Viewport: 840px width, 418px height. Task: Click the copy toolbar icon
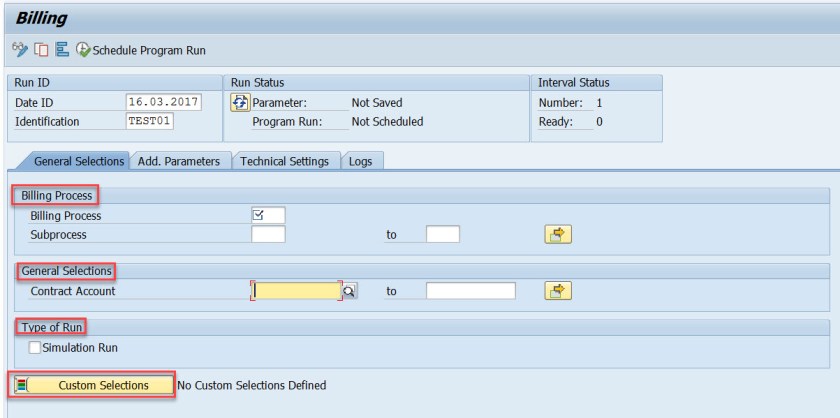(41, 50)
